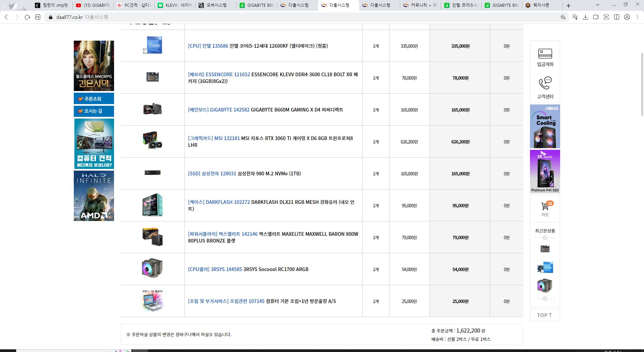Open the profile account icon
This screenshot has width=644, height=352.
click(627, 17)
